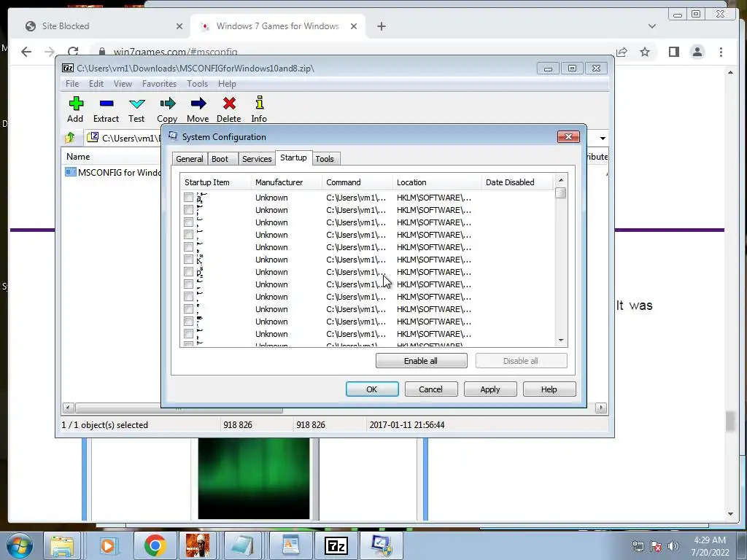
Task: Click the Chrome address bar URL
Action: [x=175, y=52]
